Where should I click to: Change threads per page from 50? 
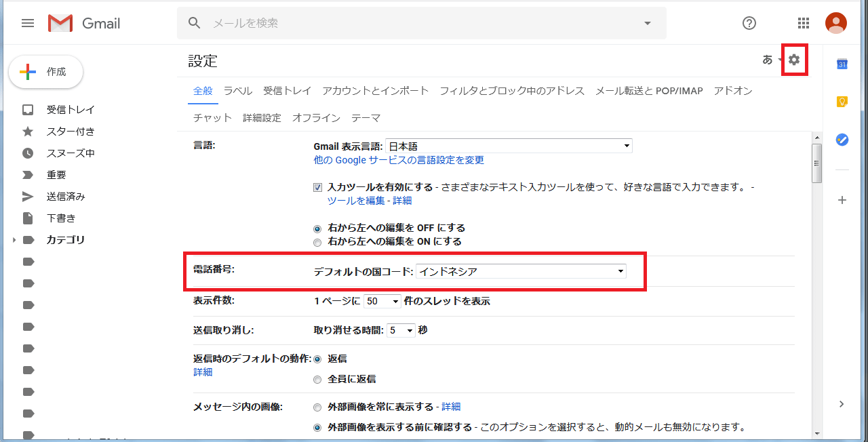point(382,300)
